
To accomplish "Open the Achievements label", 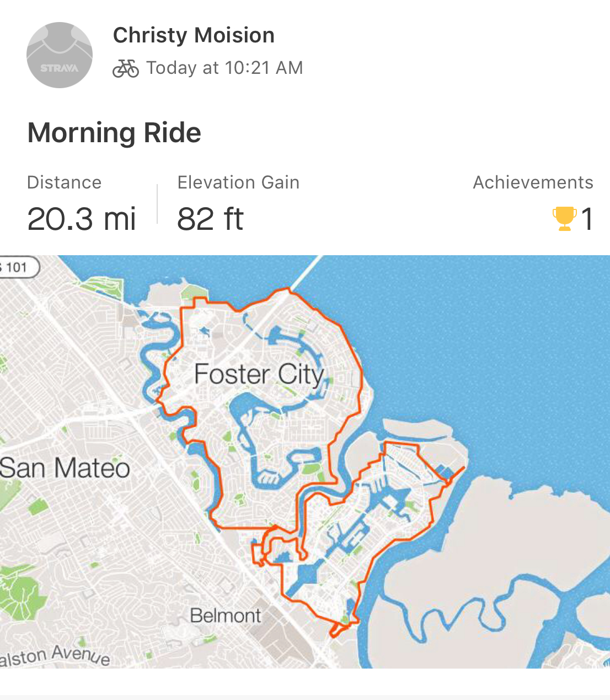I will click(533, 182).
